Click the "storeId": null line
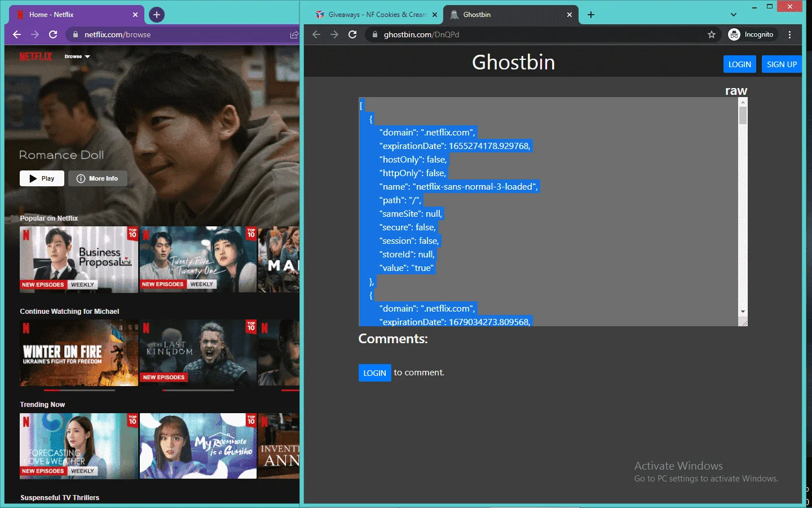Image resolution: width=812 pixels, height=508 pixels. [408, 255]
